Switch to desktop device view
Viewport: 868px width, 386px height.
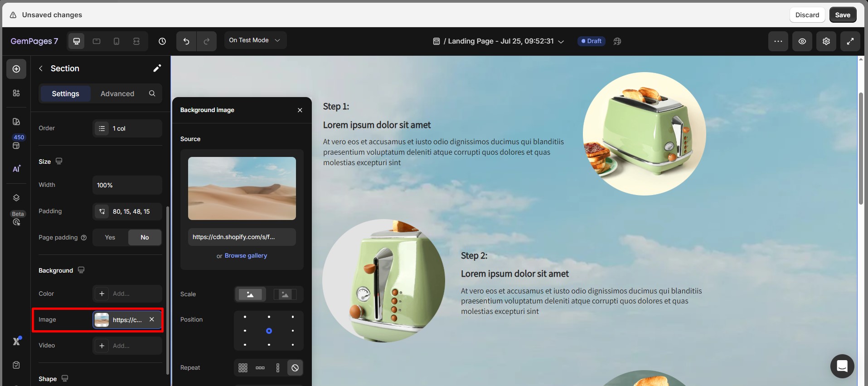tap(77, 41)
